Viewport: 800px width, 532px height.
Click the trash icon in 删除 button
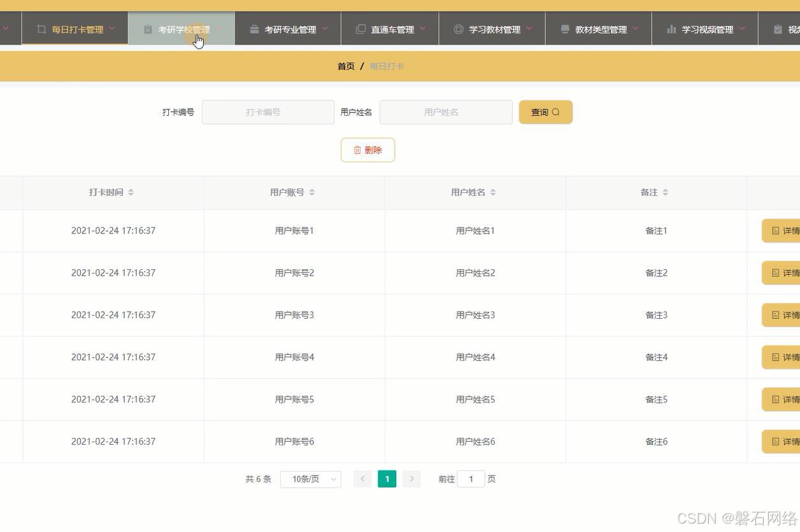pyautogui.click(x=357, y=150)
